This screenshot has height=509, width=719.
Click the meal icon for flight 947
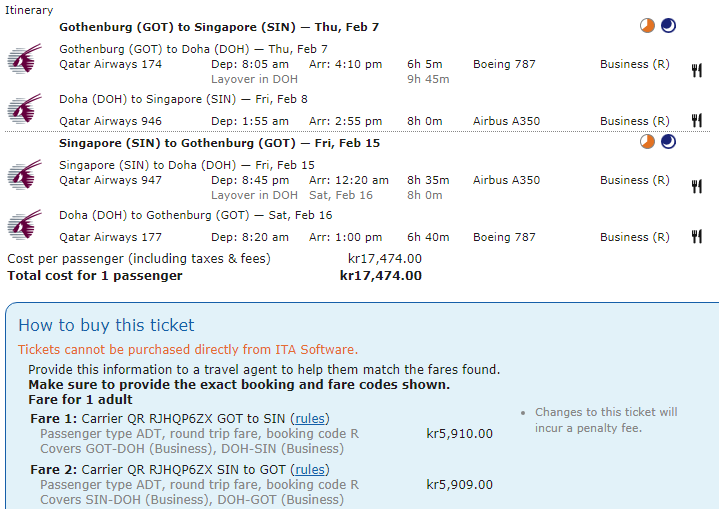(x=696, y=186)
